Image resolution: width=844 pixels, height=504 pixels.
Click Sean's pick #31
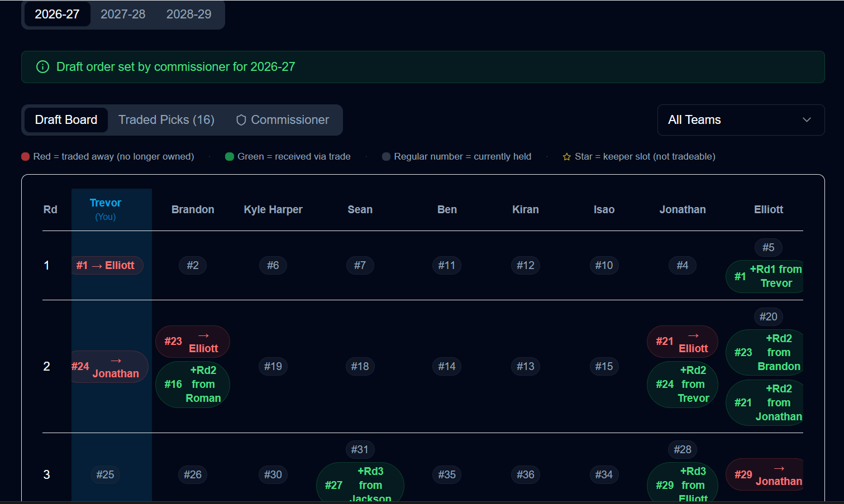point(360,450)
